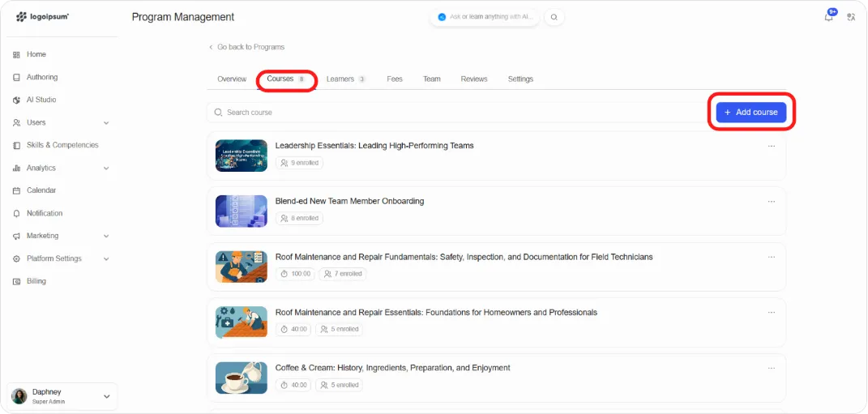Expand the Users submenu chevron
The height and width of the screenshot is (414, 868).
click(106, 123)
